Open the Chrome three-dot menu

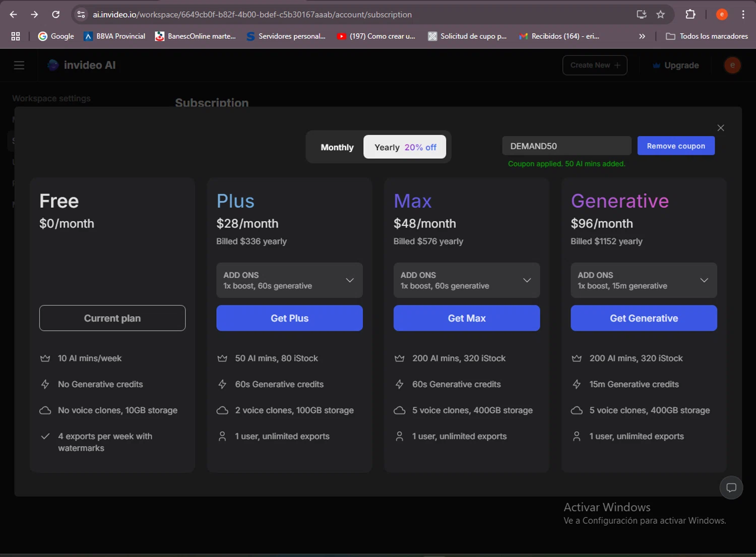pos(743,15)
